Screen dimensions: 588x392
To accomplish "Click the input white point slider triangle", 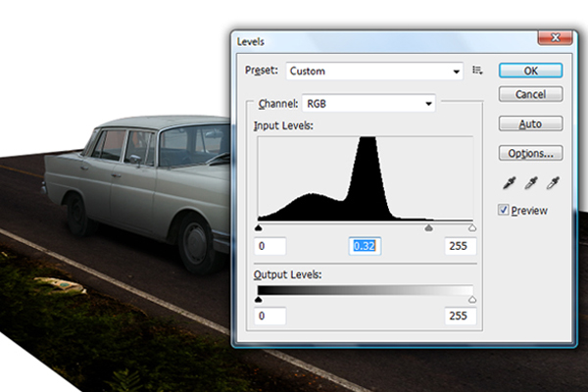I will tap(472, 227).
